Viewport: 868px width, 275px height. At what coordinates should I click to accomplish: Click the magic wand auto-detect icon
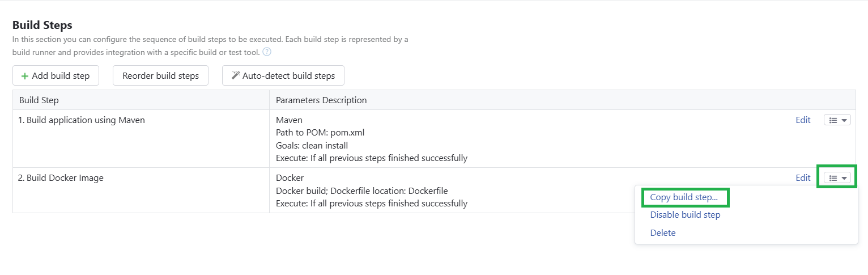click(x=236, y=75)
